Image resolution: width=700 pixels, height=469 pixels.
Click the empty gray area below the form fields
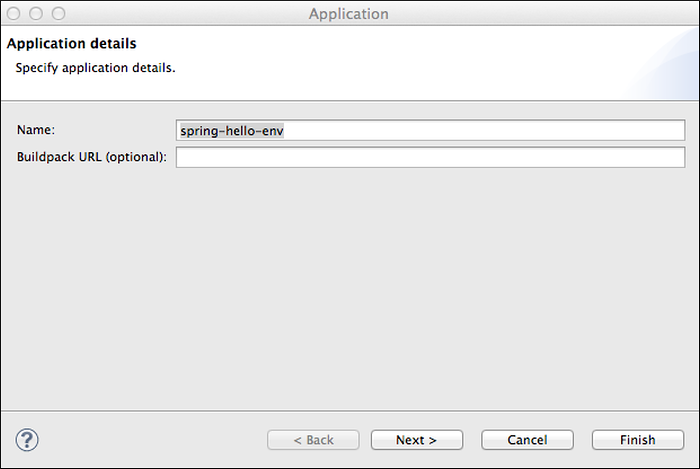(x=350, y=280)
